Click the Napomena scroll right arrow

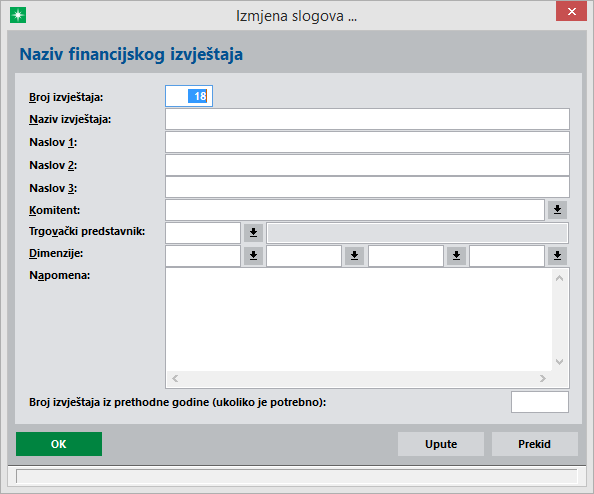click(x=542, y=378)
